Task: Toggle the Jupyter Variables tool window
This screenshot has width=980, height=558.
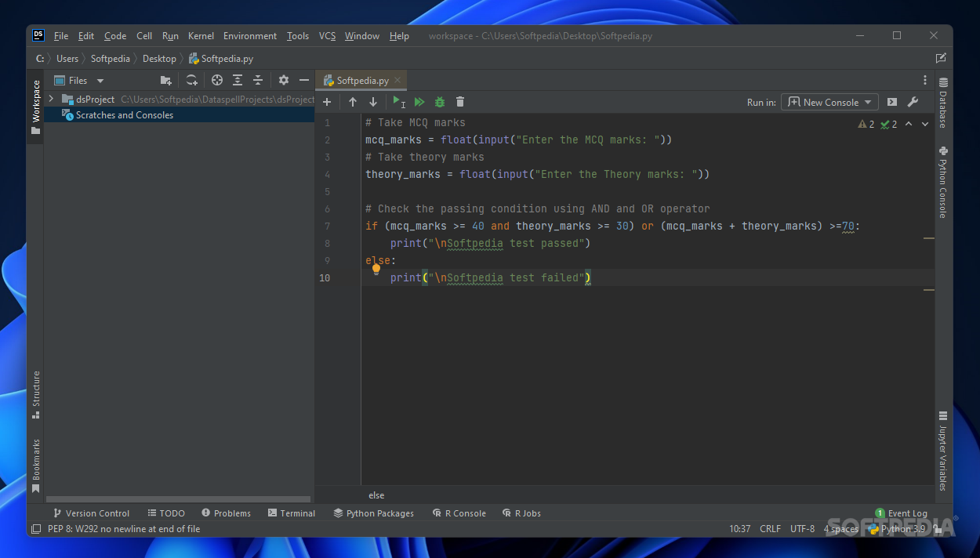Action: (943, 451)
